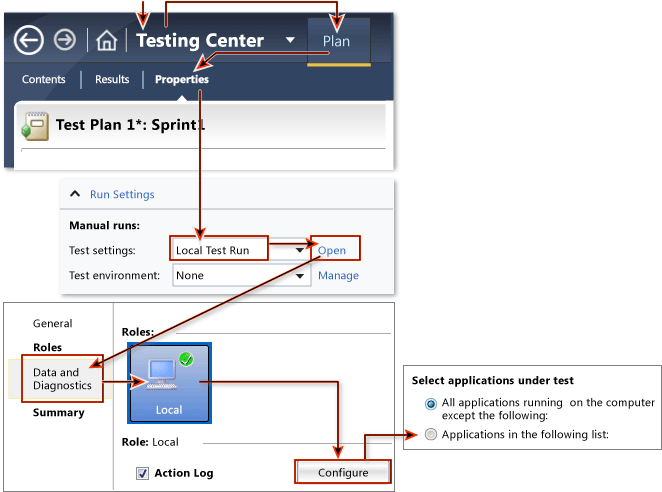662x492 pixels.
Task: Go to the home icon
Action: [x=106, y=41]
